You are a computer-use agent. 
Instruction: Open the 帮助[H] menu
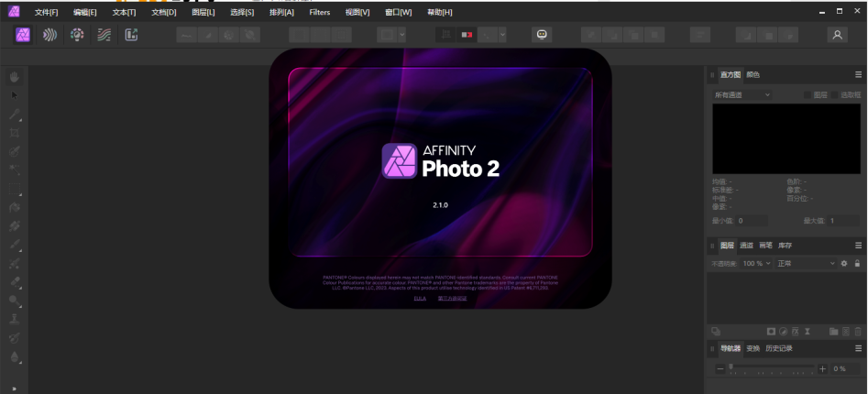click(x=440, y=12)
